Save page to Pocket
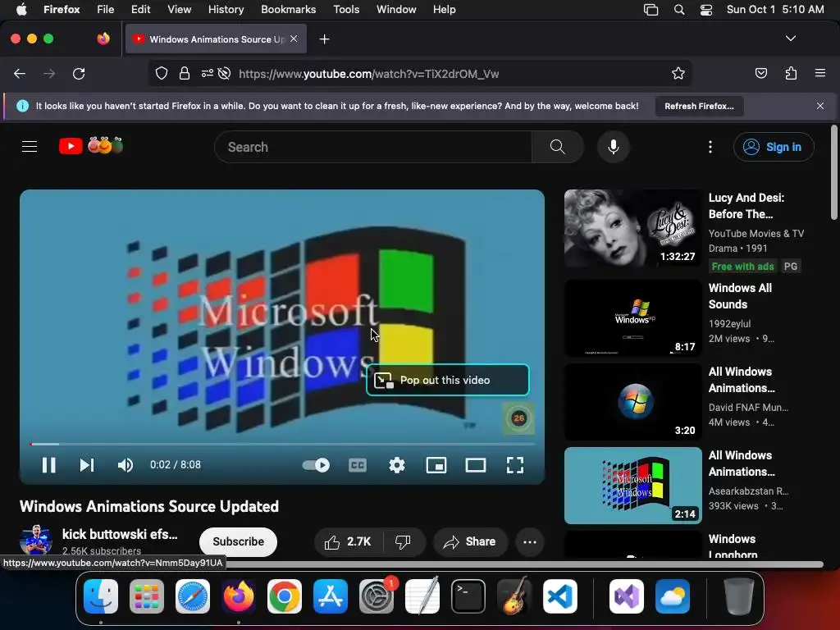Viewport: 840px width, 630px height. [x=761, y=73]
